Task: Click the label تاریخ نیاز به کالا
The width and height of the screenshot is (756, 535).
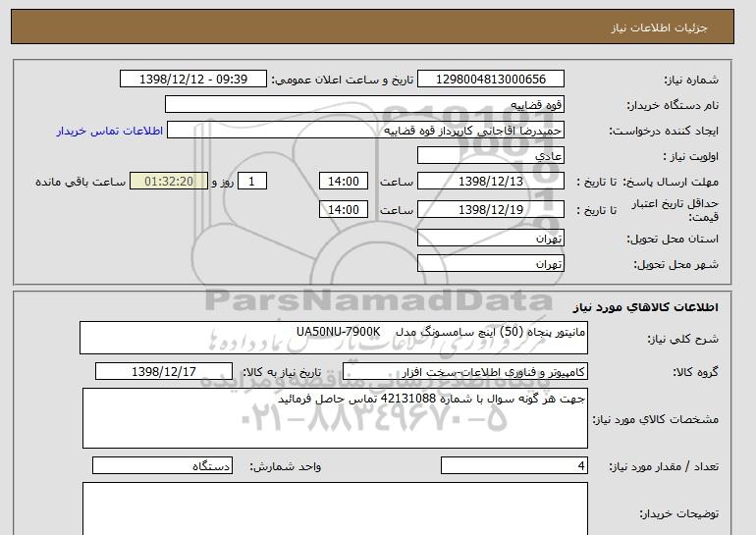Action: (x=282, y=372)
